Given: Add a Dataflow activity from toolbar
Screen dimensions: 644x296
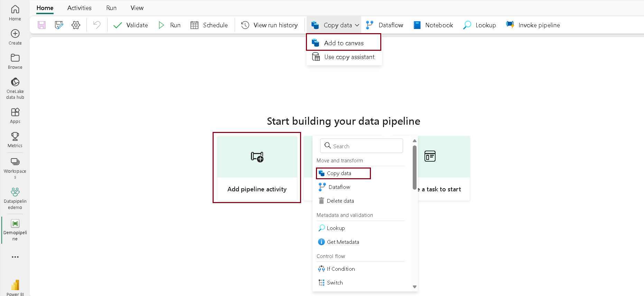Looking at the screenshot, I should (x=385, y=25).
